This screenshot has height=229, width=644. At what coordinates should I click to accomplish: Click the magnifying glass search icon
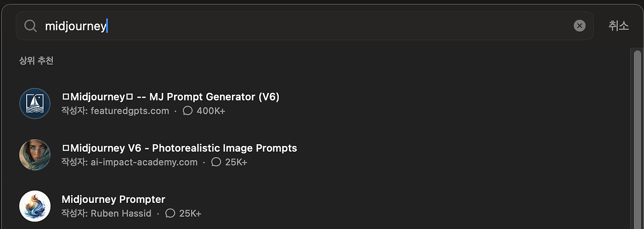click(x=31, y=26)
